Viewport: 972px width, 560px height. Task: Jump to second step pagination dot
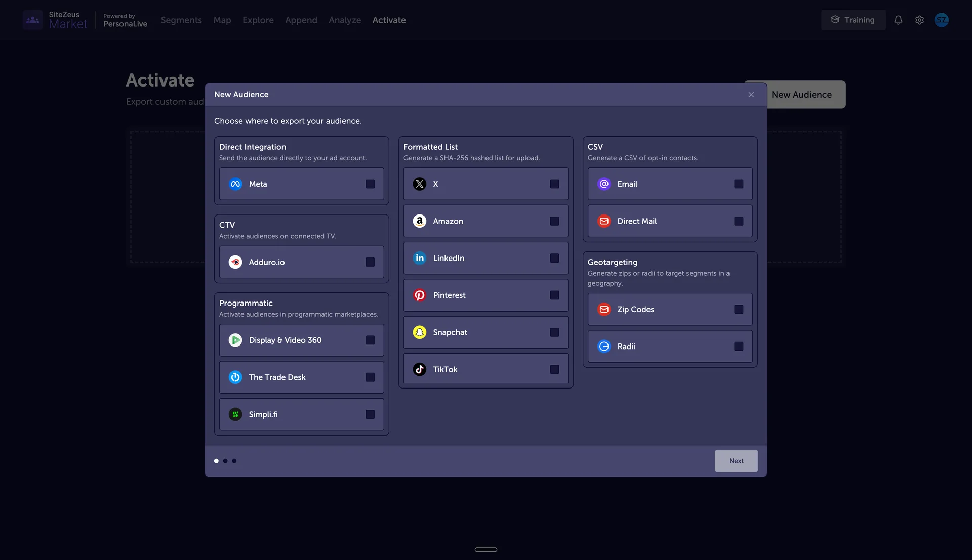[x=225, y=461]
